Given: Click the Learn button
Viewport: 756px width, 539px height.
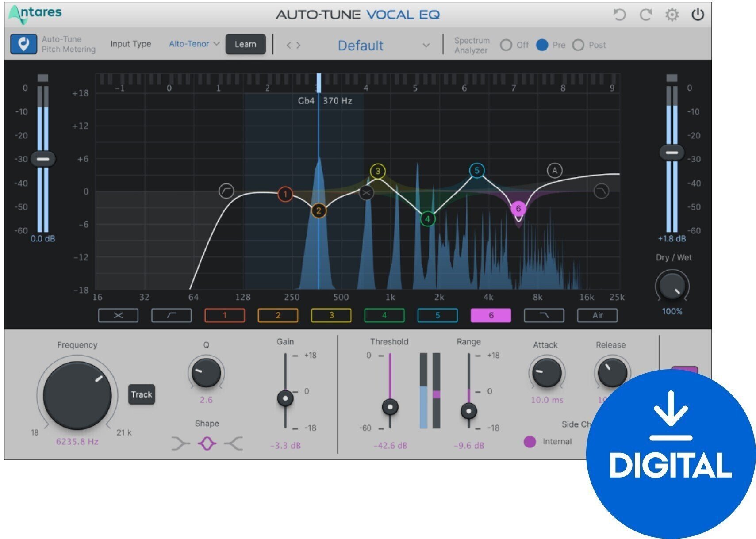Looking at the screenshot, I should [x=246, y=44].
